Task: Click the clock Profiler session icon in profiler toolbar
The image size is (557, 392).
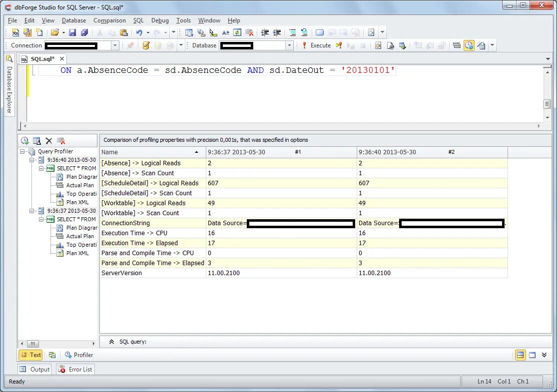Action: pyautogui.click(x=24, y=140)
